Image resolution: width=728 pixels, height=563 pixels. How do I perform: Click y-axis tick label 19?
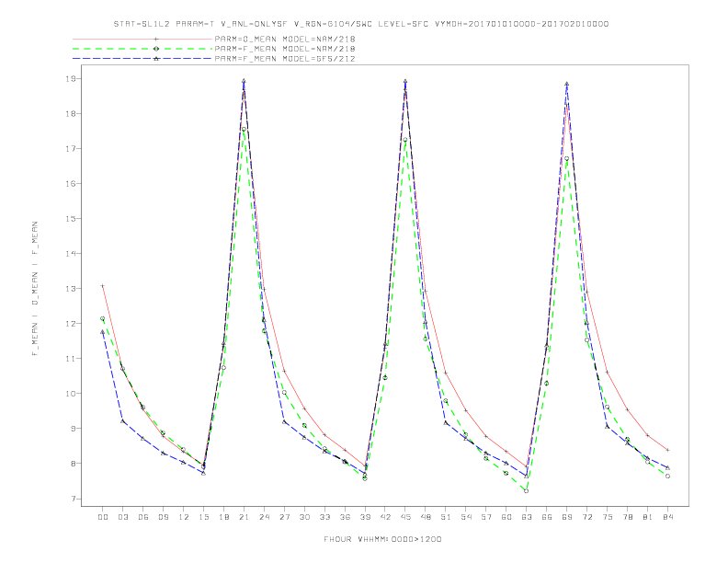[71, 79]
